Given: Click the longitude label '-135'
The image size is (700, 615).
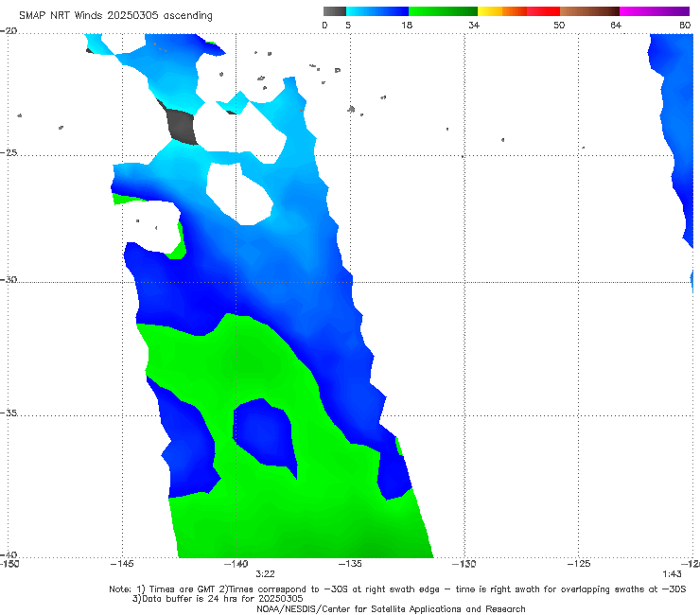Looking at the screenshot, I should pos(350,564).
